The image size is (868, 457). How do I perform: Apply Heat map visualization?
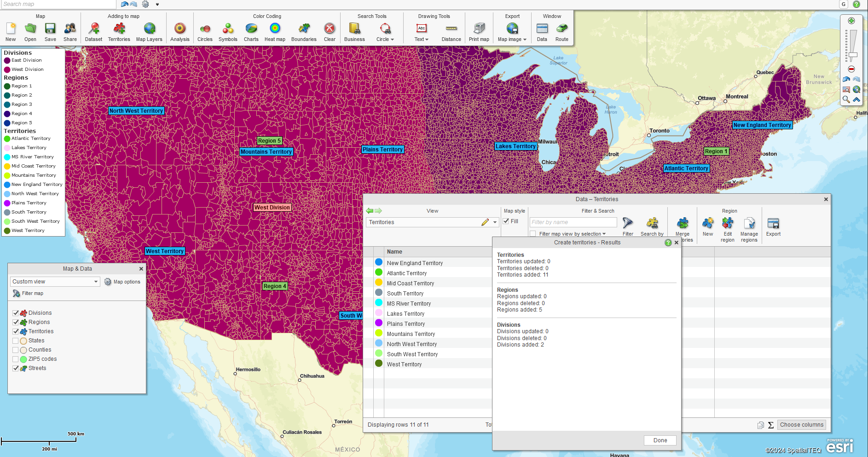click(x=275, y=32)
